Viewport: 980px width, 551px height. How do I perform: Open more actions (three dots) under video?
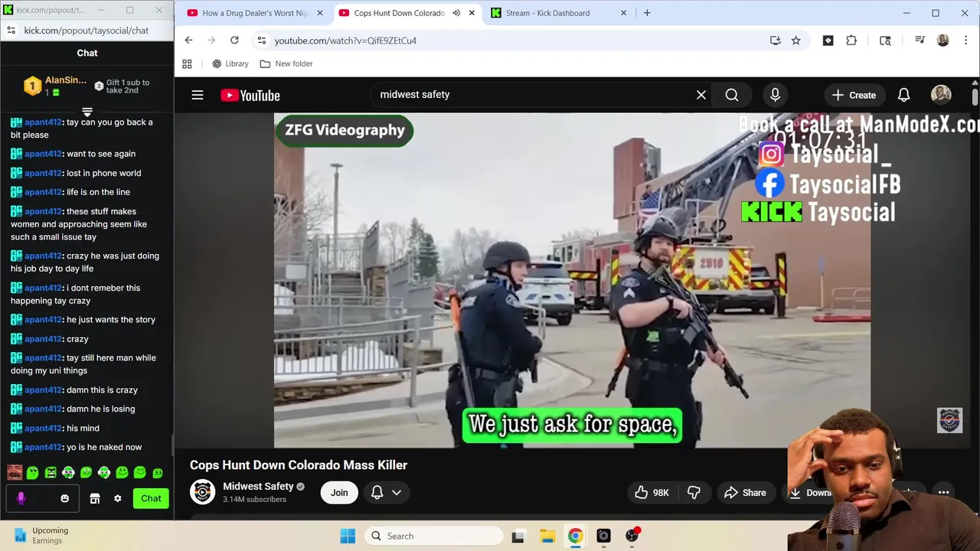point(943,493)
